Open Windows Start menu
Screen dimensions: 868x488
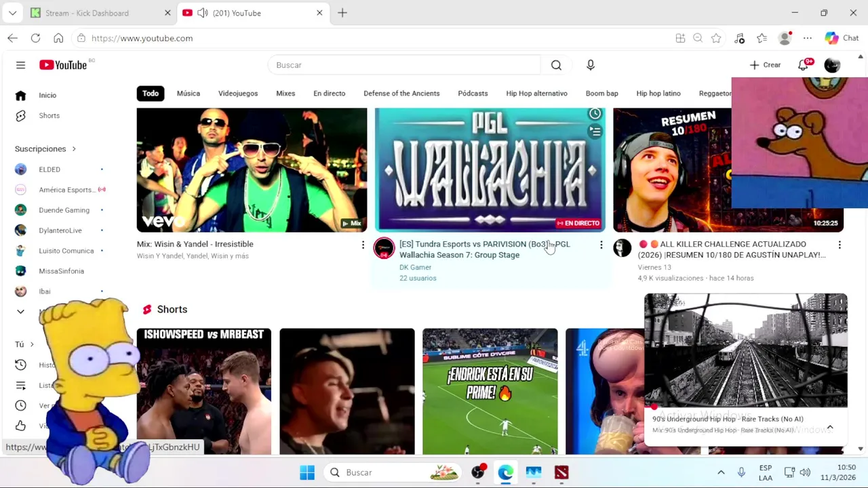pos(307,472)
